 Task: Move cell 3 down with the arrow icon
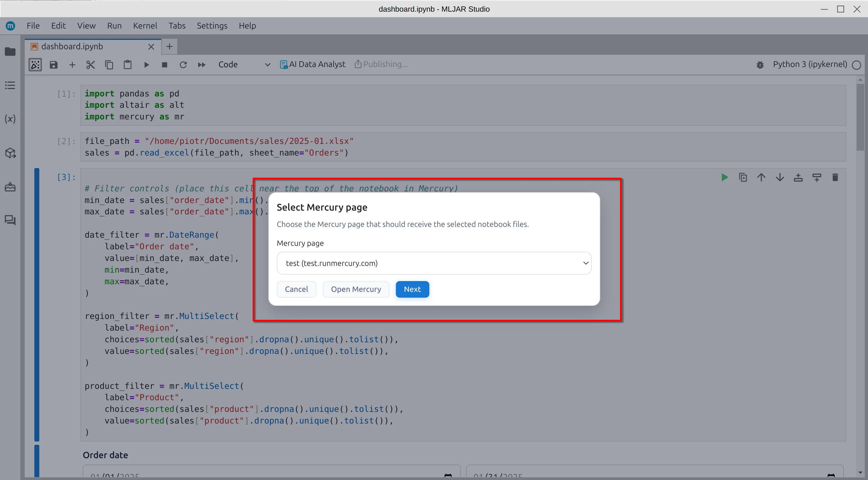tap(780, 177)
